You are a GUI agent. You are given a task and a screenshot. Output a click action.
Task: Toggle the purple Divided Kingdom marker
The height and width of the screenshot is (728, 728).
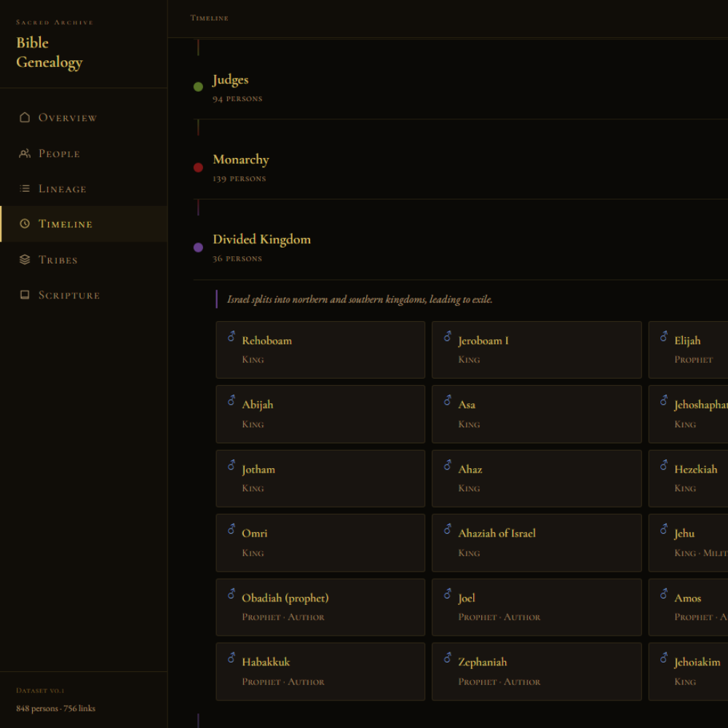198,247
